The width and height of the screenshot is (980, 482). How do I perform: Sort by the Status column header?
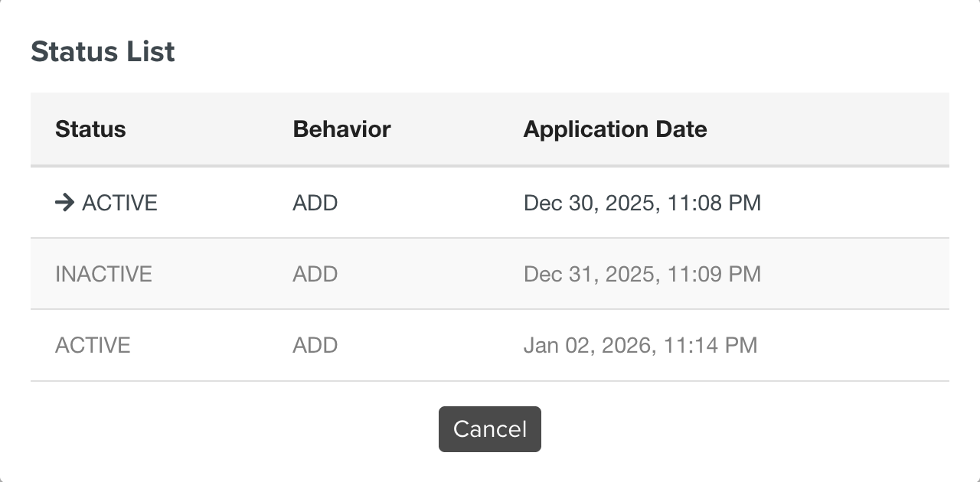[x=90, y=129]
